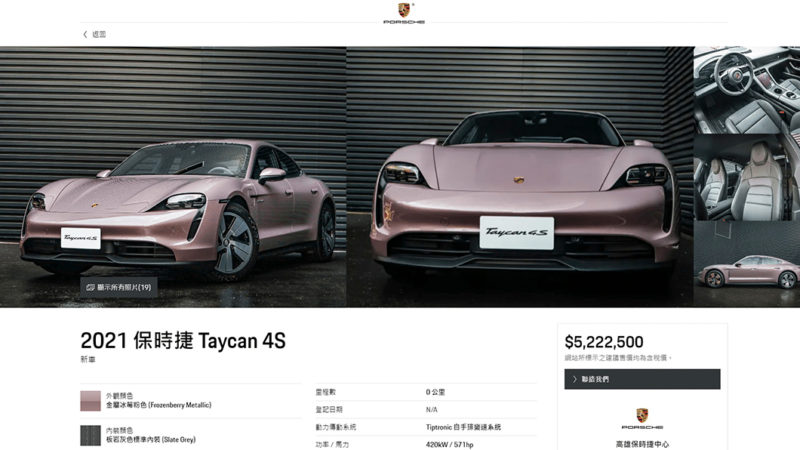The image size is (800, 450).
Task: Click the Porsche logo in dealer card
Action: point(642,418)
